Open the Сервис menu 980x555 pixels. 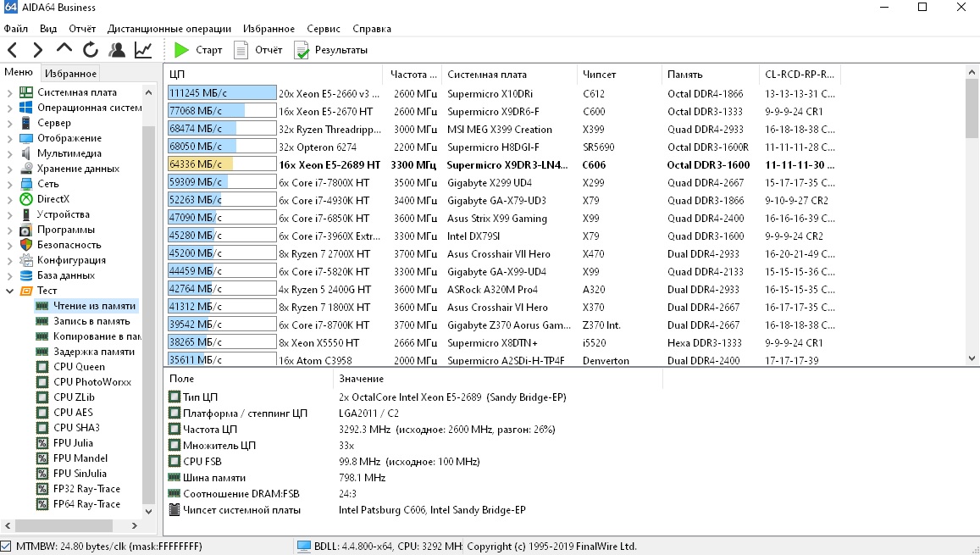(324, 29)
